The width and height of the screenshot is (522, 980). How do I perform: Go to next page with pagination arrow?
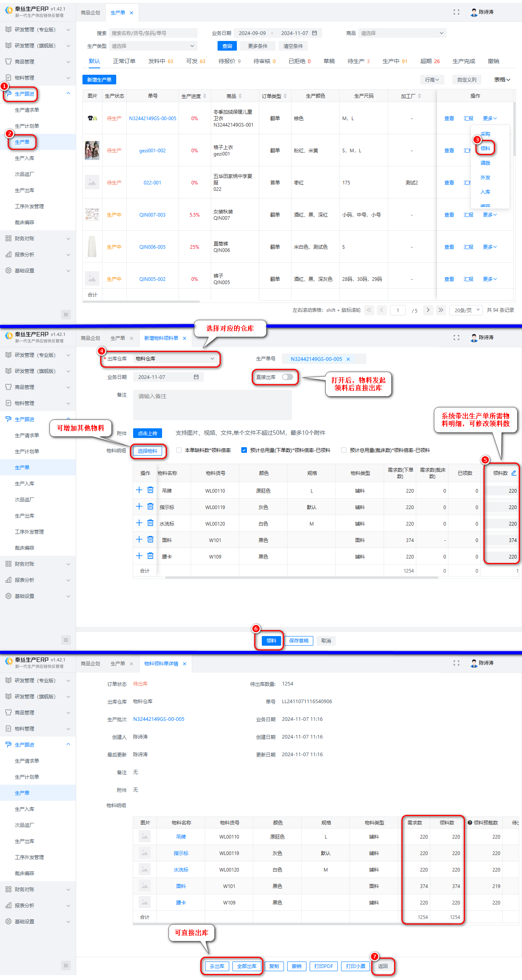click(x=428, y=310)
